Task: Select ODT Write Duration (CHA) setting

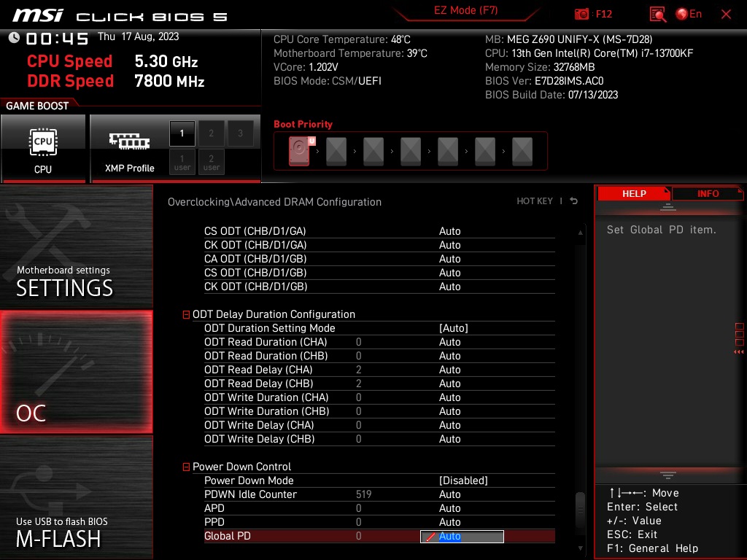Action: pos(379,397)
